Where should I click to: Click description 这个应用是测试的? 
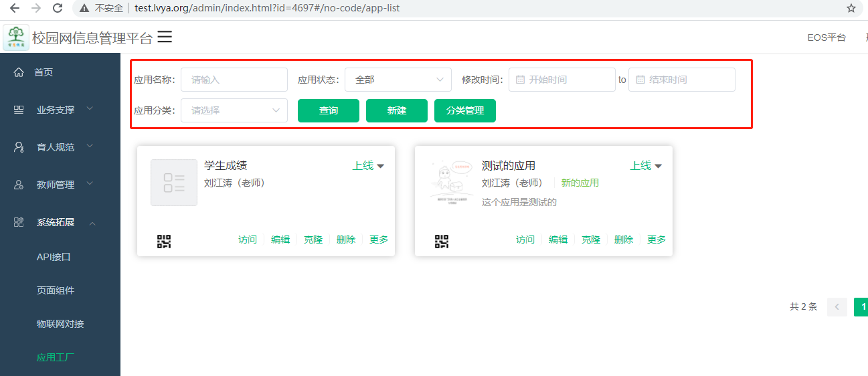coord(519,202)
